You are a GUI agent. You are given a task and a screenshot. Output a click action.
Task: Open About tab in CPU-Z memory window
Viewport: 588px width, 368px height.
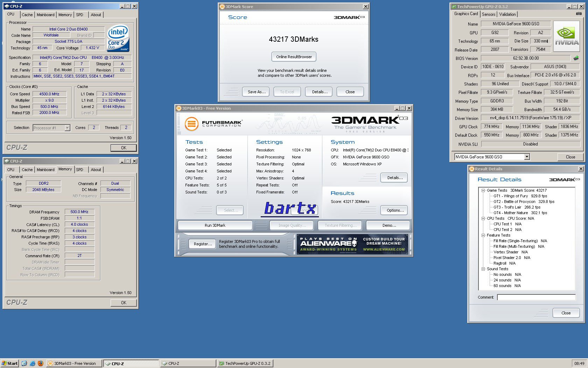[x=96, y=170]
